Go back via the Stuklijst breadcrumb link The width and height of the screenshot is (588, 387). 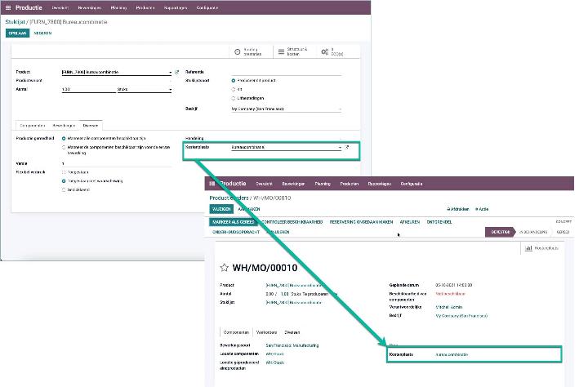point(15,22)
